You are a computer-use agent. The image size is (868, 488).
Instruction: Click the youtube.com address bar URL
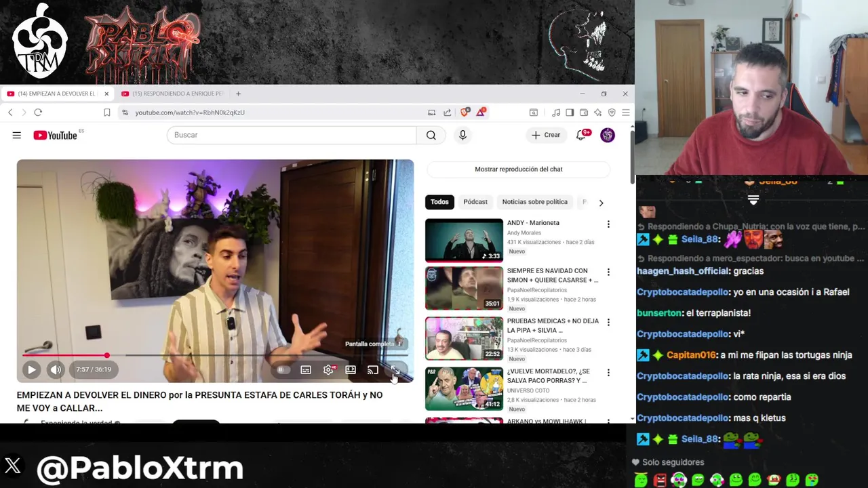click(x=190, y=113)
